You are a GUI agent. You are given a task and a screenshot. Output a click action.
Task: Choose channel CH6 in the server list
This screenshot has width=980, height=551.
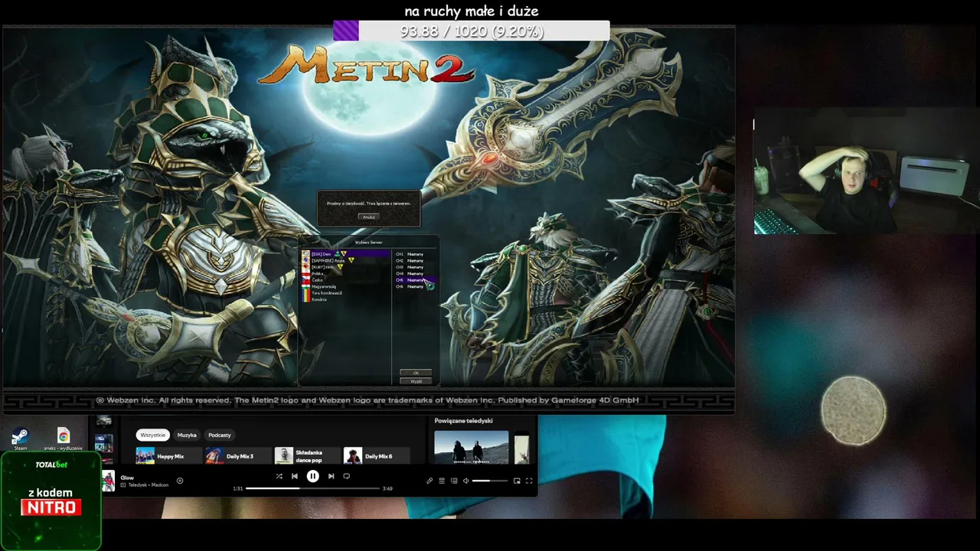click(414, 286)
